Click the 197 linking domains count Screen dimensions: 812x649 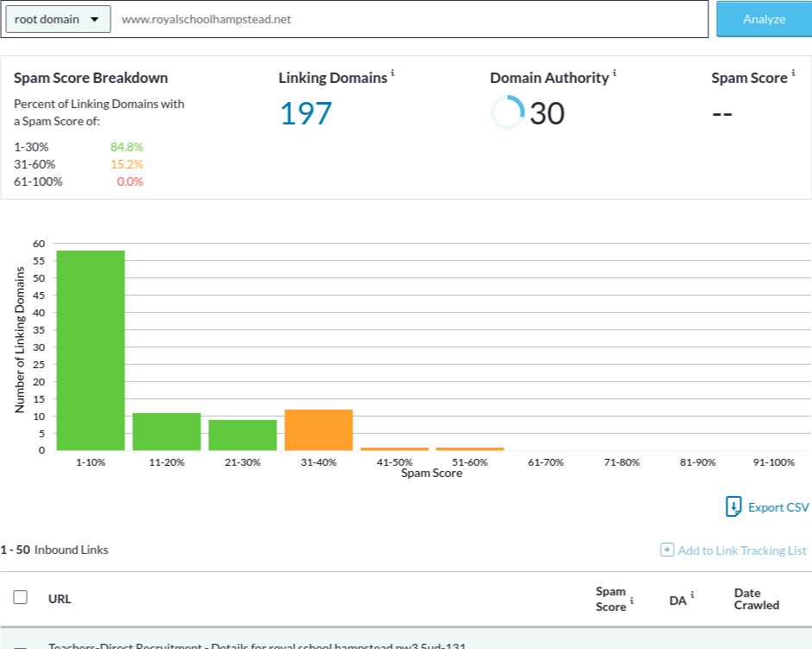(305, 113)
